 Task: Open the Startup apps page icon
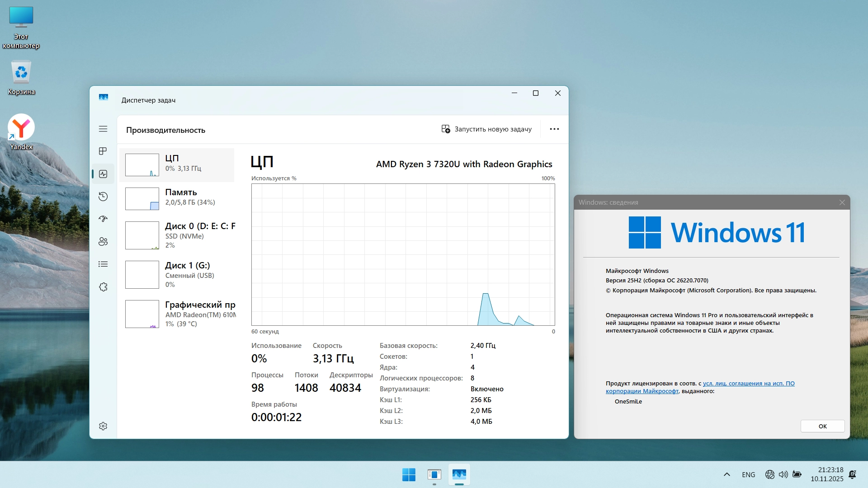coord(103,219)
